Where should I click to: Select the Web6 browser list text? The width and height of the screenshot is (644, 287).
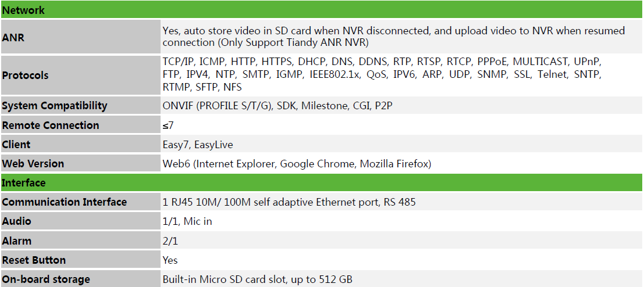(x=297, y=164)
